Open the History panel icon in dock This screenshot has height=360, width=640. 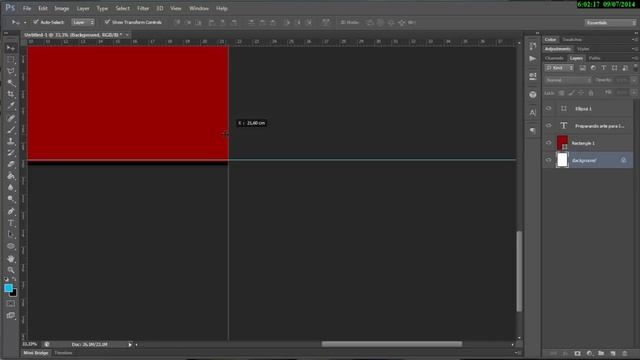533,46
